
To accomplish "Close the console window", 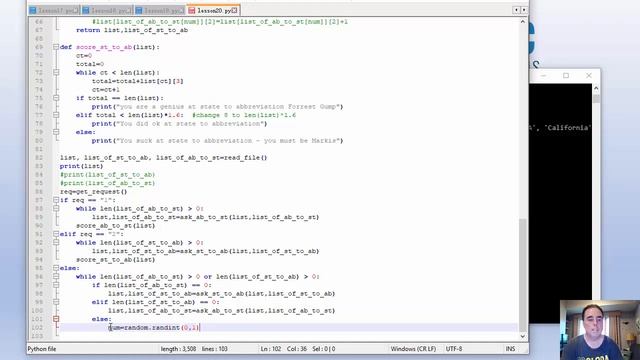I will (x=589, y=76).
